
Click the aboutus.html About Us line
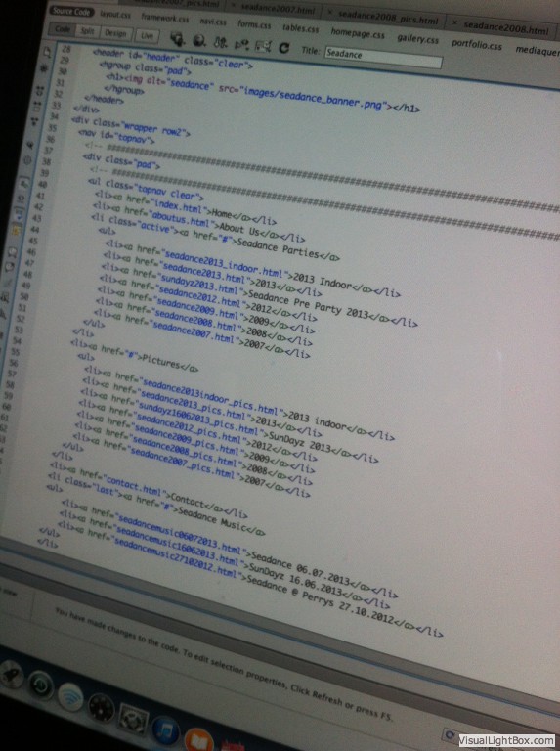198,221
